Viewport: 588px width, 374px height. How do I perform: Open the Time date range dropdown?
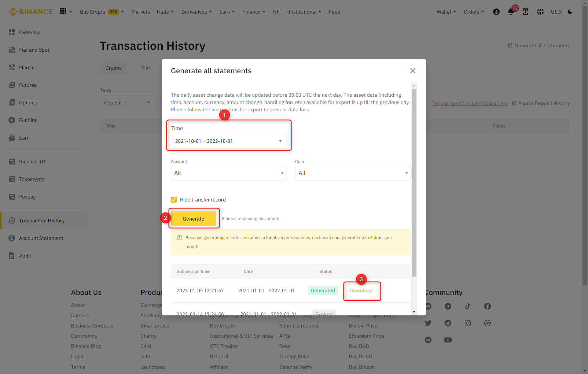(229, 141)
